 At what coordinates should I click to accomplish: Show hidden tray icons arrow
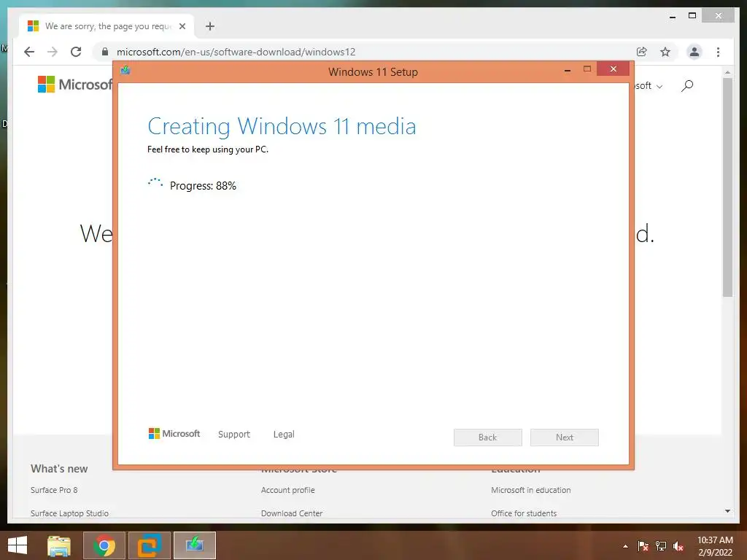point(625,546)
